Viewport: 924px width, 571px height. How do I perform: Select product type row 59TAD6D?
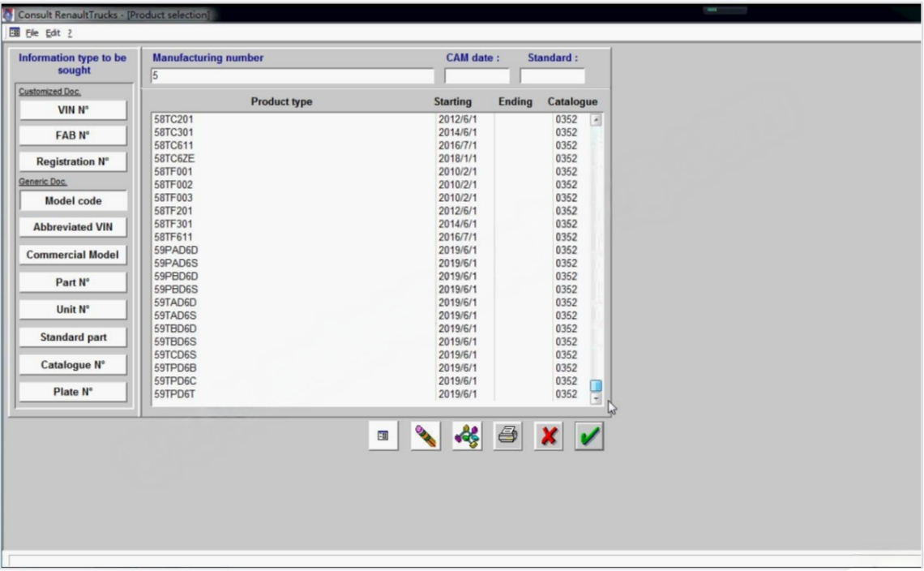tap(371, 303)
